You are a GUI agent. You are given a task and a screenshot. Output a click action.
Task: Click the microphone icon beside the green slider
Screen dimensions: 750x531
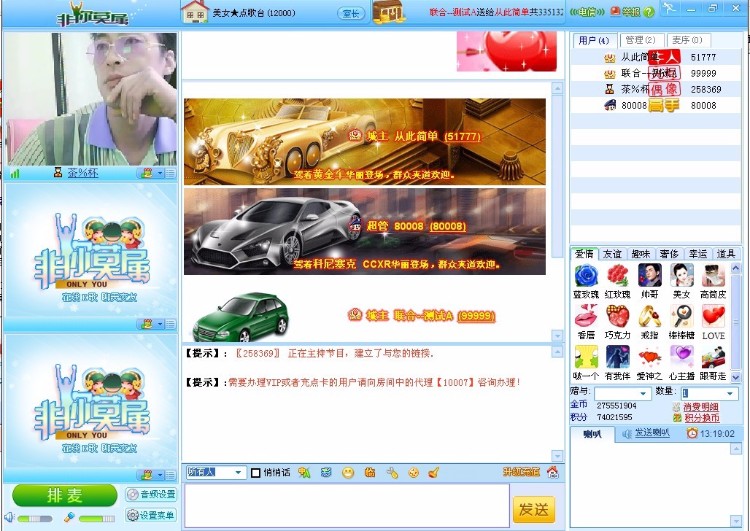tap(69, 518)
